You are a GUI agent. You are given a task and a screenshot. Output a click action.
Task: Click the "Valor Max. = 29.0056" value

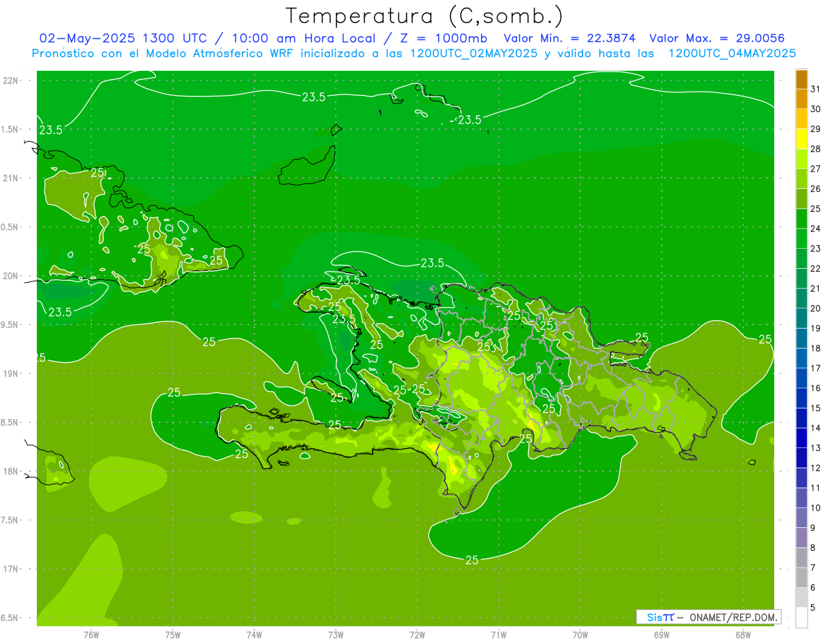(717, 38)
